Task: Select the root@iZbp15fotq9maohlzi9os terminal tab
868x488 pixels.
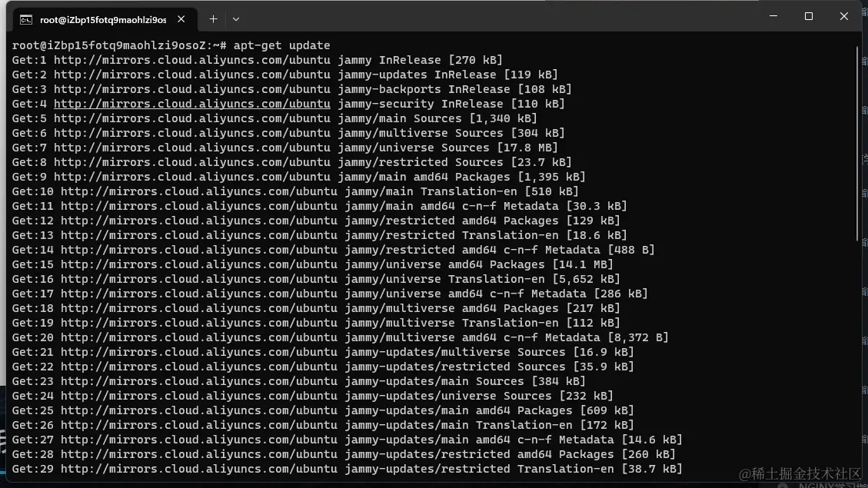Action: coord(104,19)
